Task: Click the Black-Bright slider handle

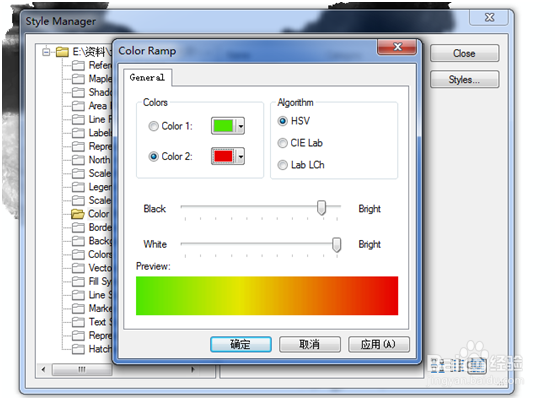Action: [x=321, y=207]
